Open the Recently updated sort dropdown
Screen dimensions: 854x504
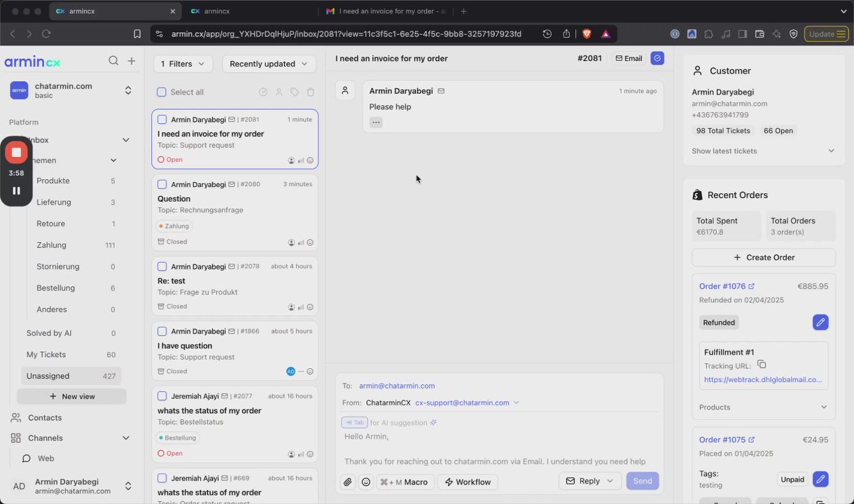click(269, 64)
